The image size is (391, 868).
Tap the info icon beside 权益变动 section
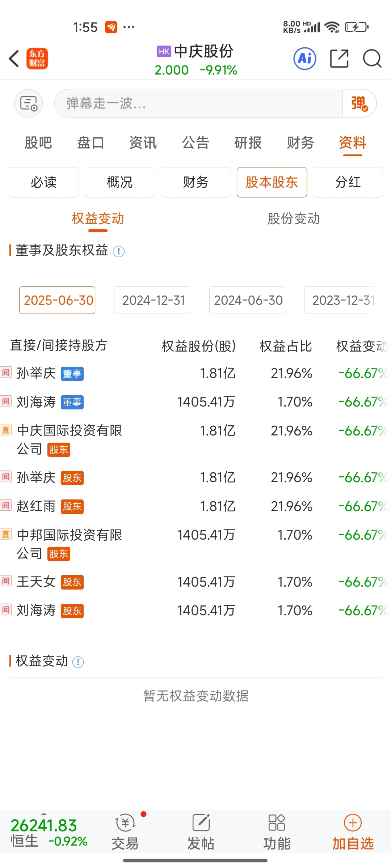[78, 662]
